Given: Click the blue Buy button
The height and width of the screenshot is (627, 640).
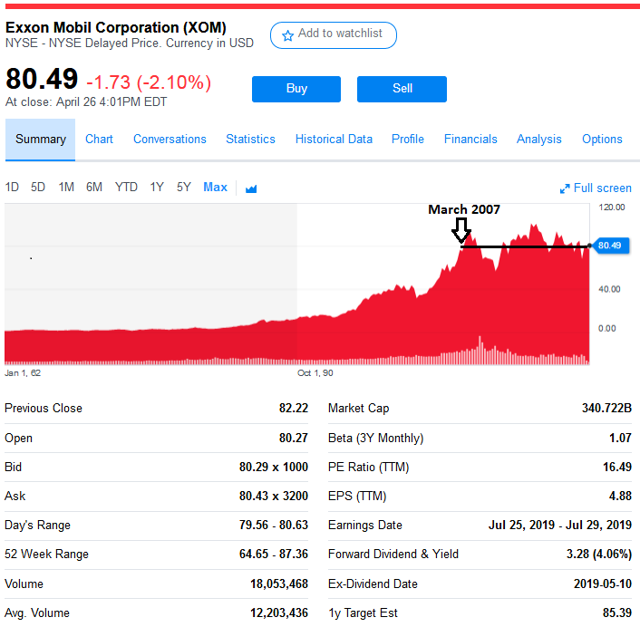Looking at the screenshot, I should [296, 89].
